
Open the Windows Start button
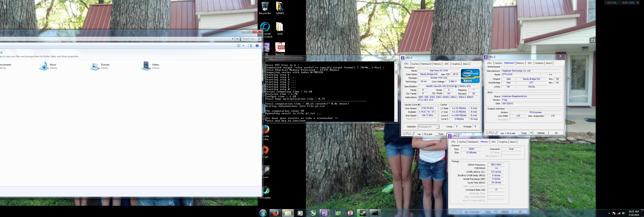263,213
